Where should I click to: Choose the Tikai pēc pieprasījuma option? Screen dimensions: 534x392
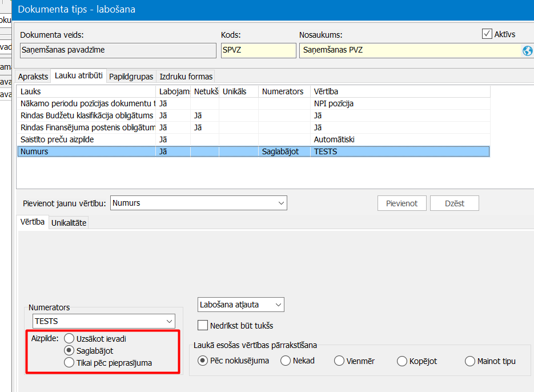coord(69,362)
